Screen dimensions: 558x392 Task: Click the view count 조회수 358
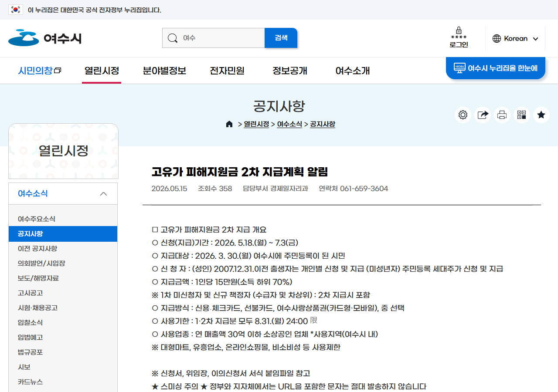[215, 189]
